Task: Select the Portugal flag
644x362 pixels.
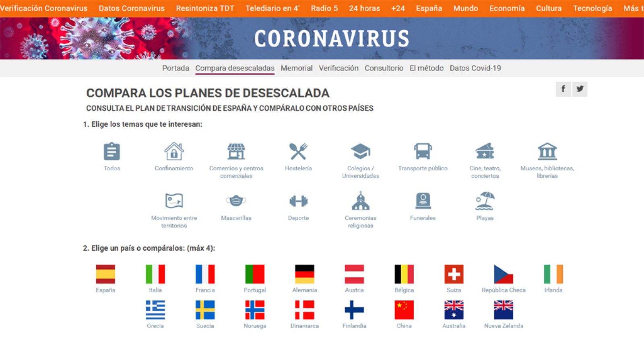Action: (x=254, y=274)
